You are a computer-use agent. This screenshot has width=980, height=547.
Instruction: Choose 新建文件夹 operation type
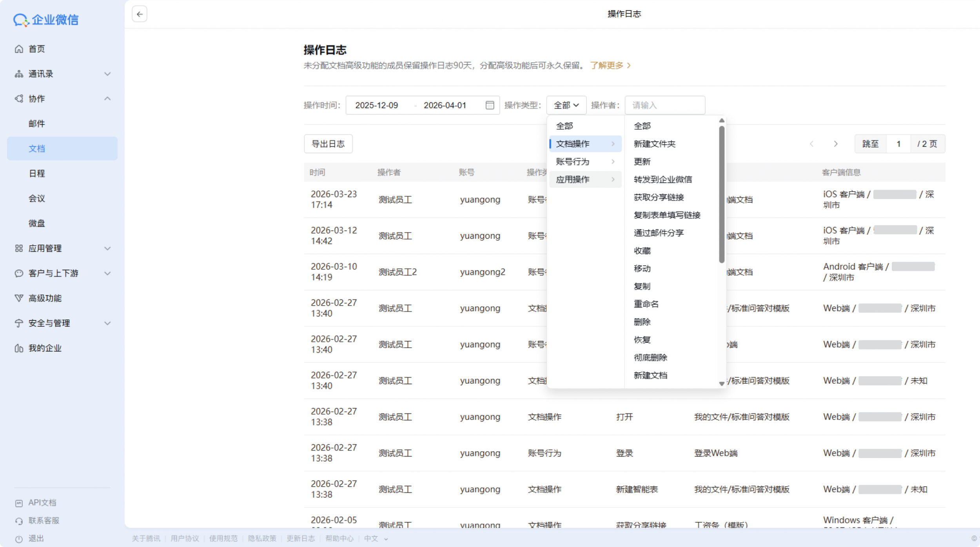[x=655, y=144]
